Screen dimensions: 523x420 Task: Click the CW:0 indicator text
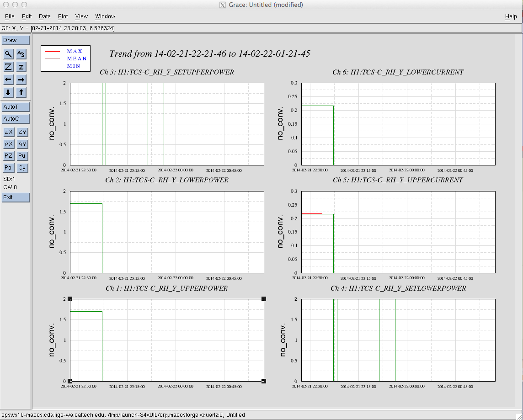[10, 187]
